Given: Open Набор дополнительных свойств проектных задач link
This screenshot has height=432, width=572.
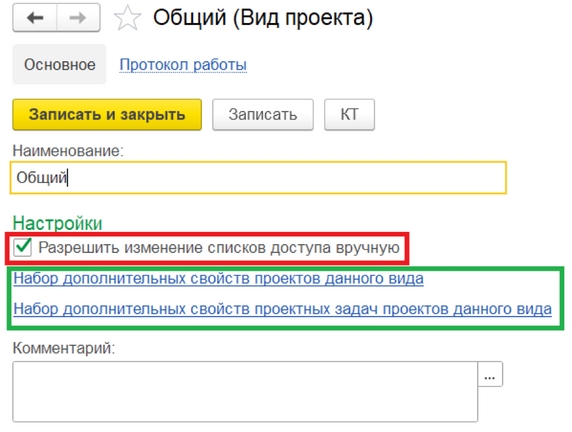Looking at the screenshot, I should click(x=282, y=309).
